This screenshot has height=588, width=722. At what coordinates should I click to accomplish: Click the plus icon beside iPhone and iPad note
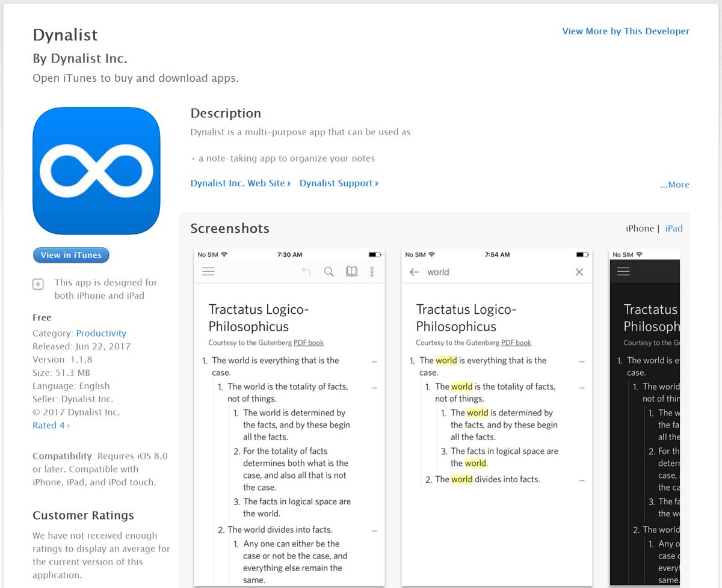(x=38, y=284)
